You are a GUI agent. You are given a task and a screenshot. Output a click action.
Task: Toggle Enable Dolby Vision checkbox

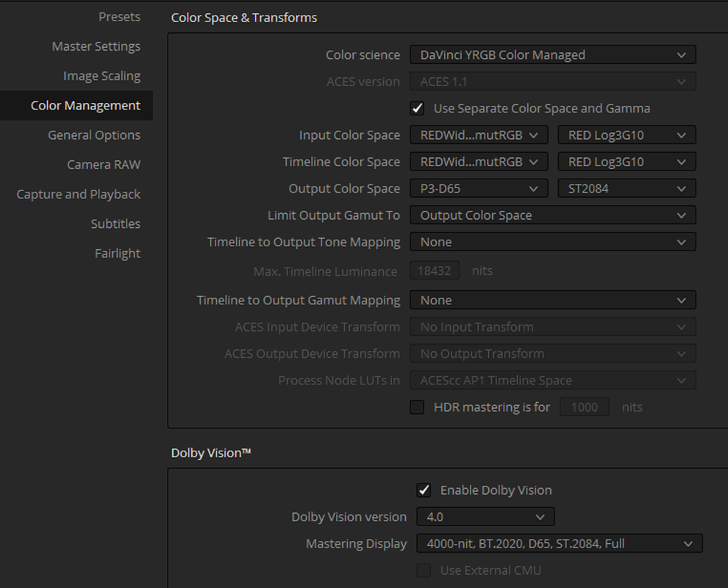click(x=424, y=490)
